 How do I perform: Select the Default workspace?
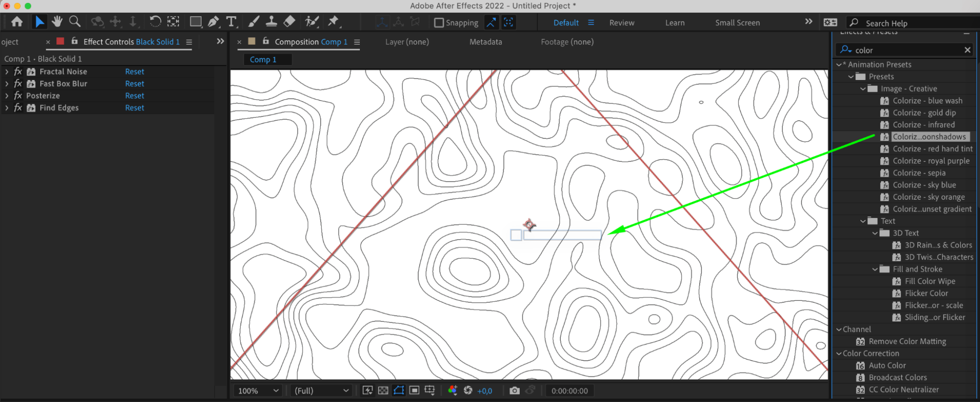tap(566, 23)
